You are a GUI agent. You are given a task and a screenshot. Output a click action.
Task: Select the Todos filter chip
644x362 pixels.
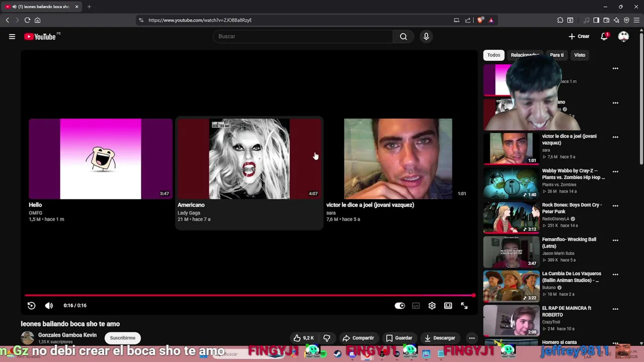pyautogui.click(x=494, y=55)
